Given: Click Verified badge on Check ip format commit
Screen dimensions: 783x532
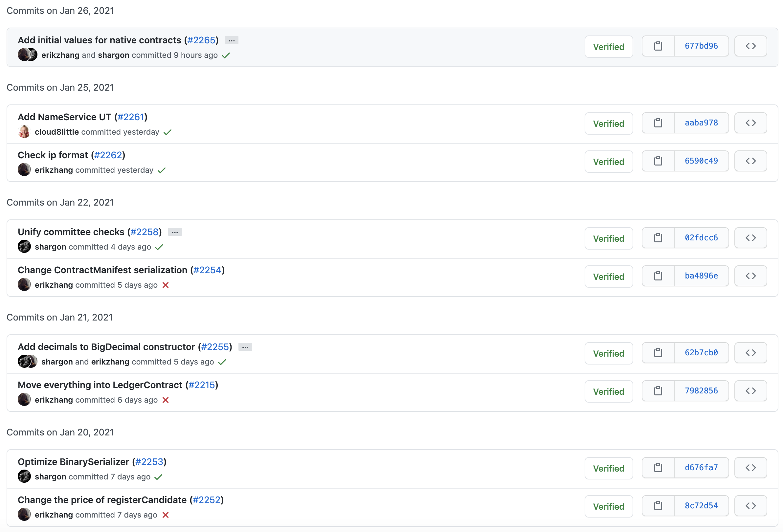Looking at the screenshot, I should [x=608, y=162].
